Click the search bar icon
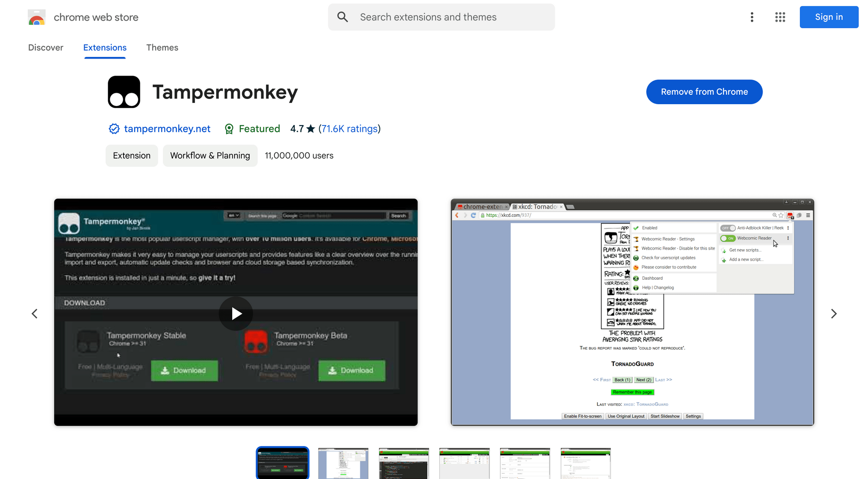 tap(343, 17)
